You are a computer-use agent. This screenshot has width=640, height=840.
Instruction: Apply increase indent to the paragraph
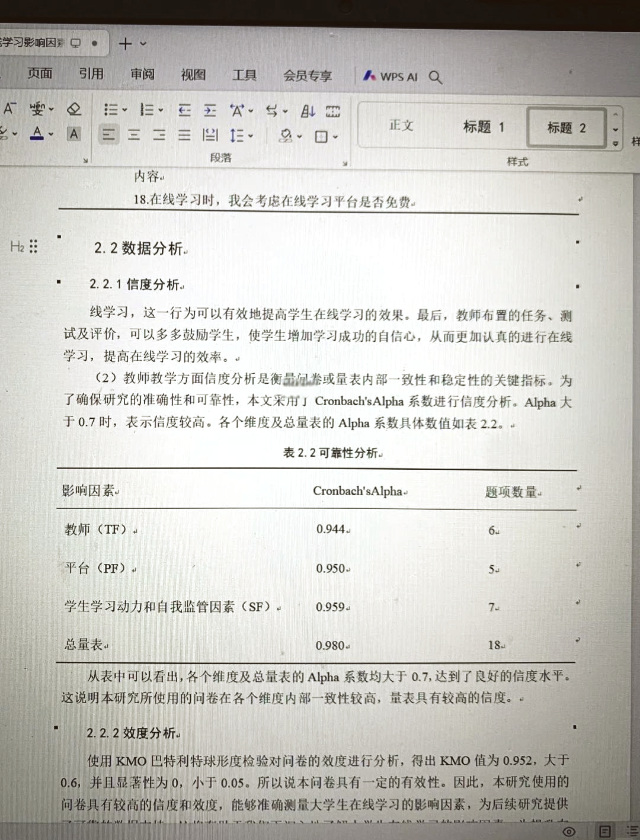click(210, 110)
